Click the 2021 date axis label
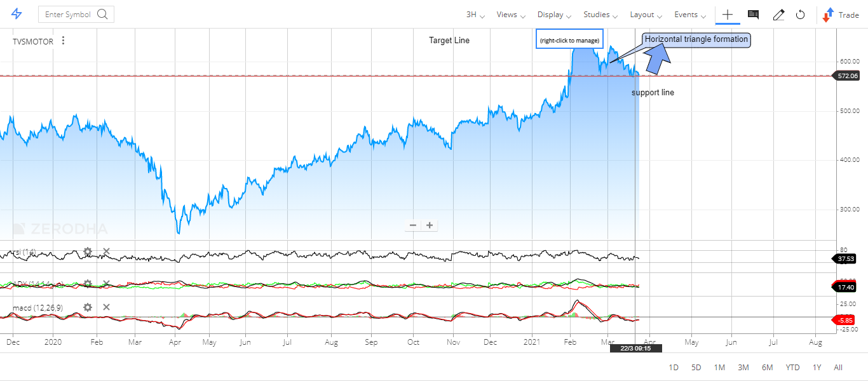Screen dimensions: 868x381 pos(531,343)
